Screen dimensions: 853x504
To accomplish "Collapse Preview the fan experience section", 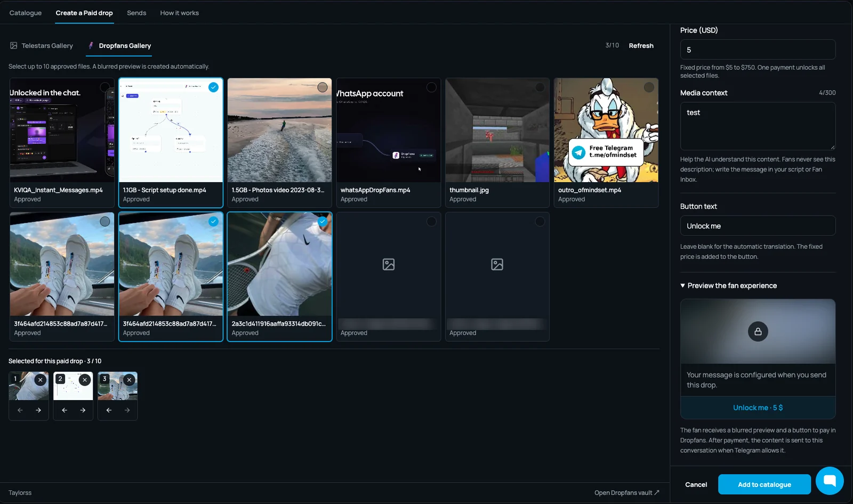I will (728, 286).
